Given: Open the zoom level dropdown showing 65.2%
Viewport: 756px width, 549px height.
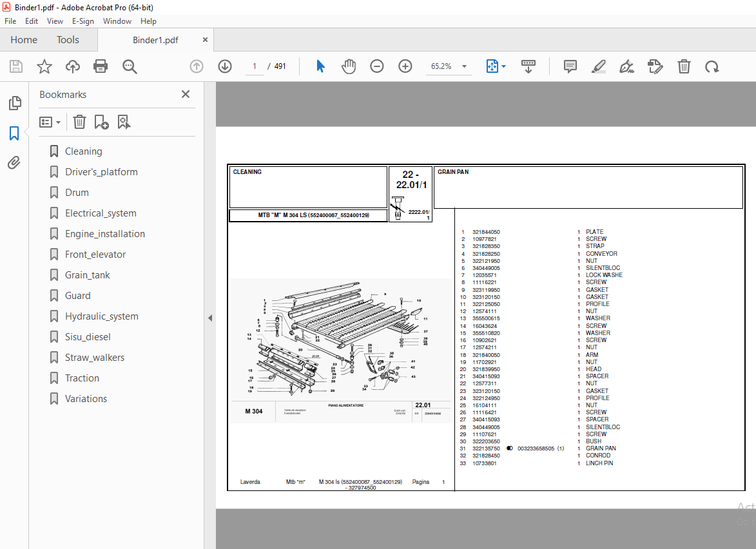Looking at the screenshot, I should point(463,66).
